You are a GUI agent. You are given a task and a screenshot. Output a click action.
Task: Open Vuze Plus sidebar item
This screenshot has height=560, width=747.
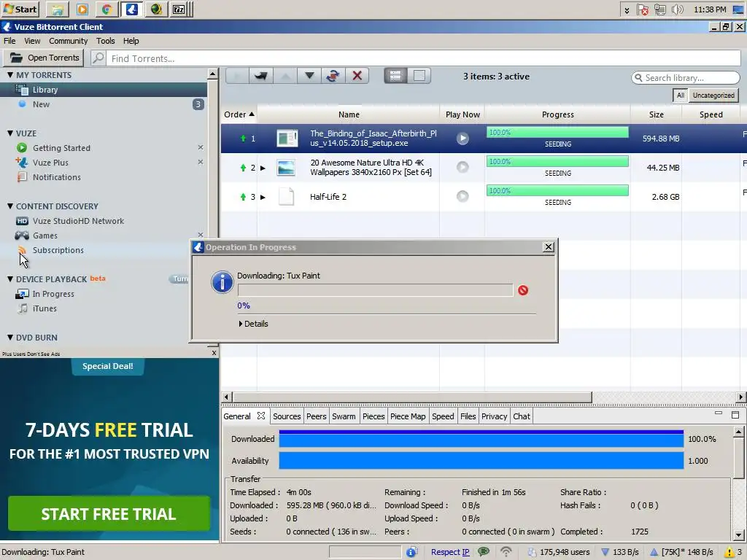coord(50,163)
